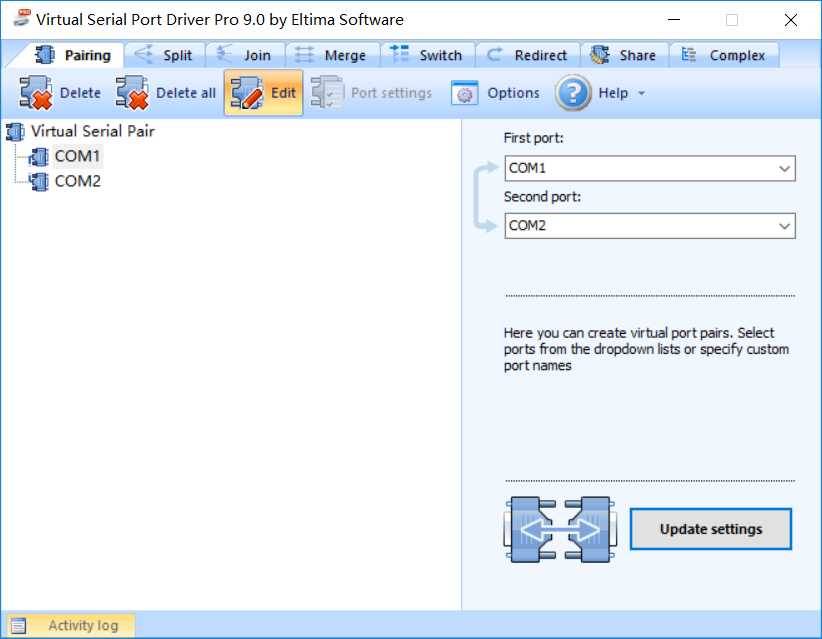Click the paired connectors illustration icon
Screen dimensions: 822x639
(560, 529)
